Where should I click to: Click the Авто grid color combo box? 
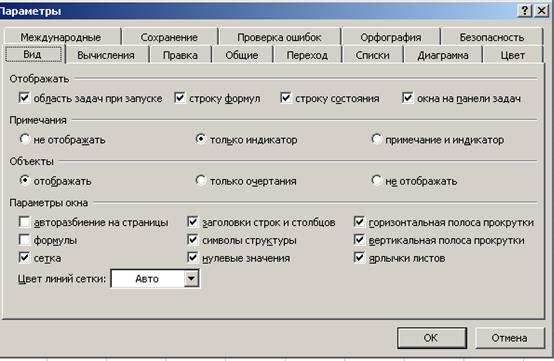155,279
